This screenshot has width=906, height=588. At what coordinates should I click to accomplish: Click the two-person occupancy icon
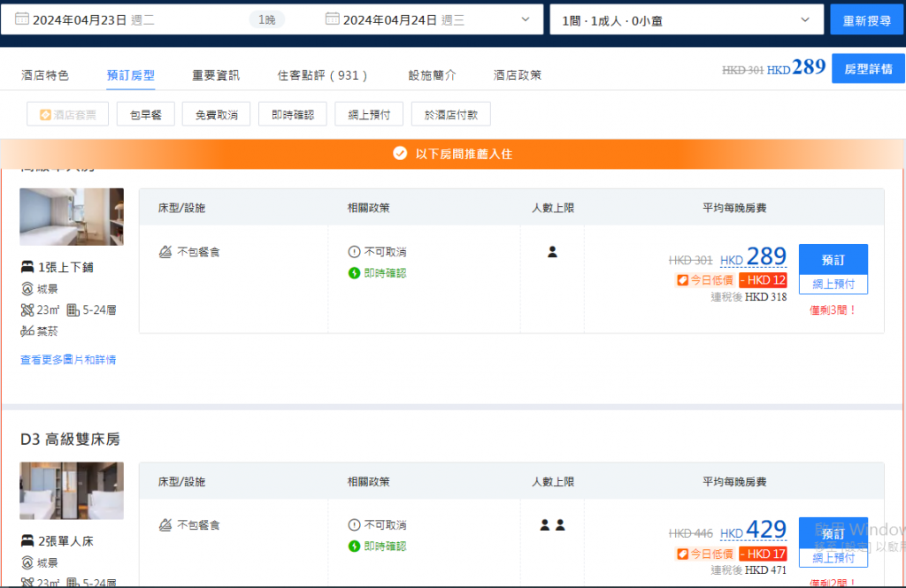click(552, 525)
